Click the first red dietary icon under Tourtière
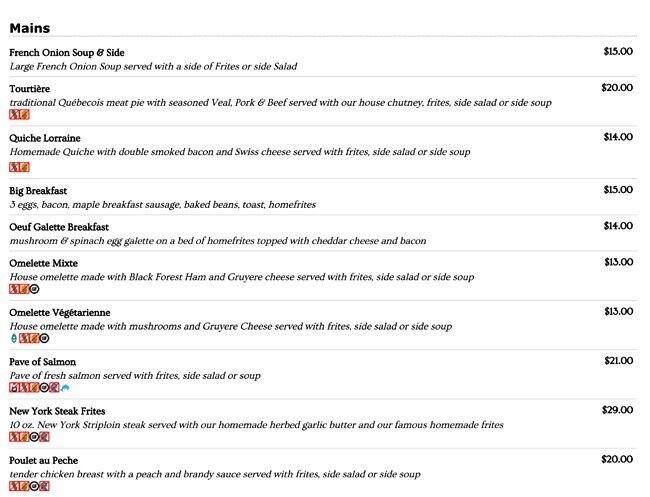The image size is (650, 497). coord(14,116)
